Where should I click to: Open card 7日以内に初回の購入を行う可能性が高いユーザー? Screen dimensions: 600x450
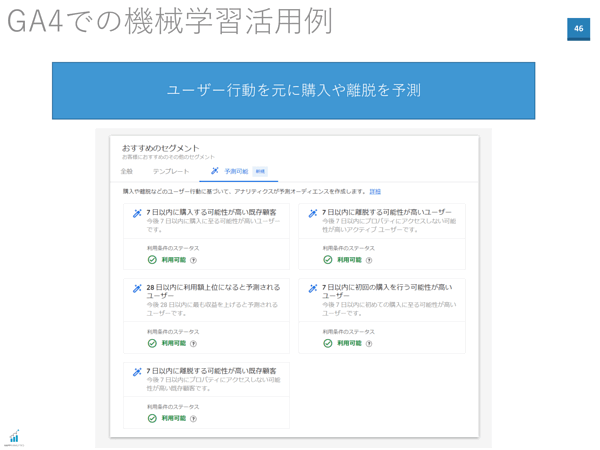tap(382, 316)
